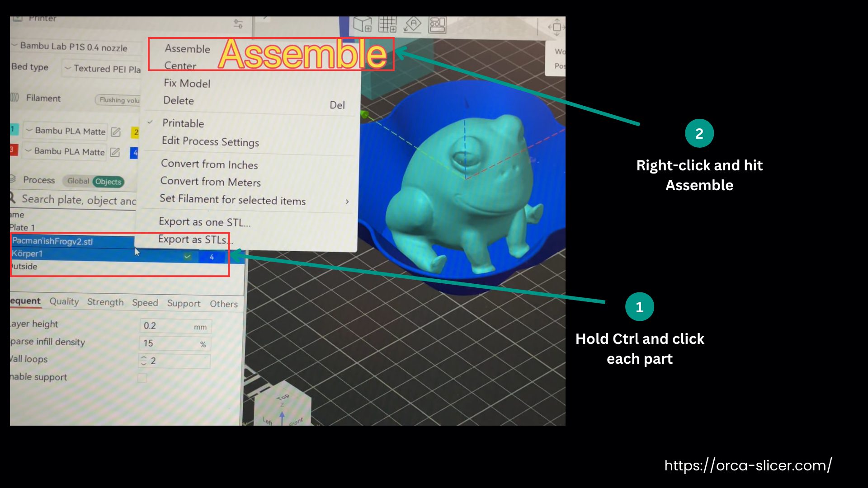Click the Arrange all objects icon
The image size is (868, 488).
(x=437, y=25)
